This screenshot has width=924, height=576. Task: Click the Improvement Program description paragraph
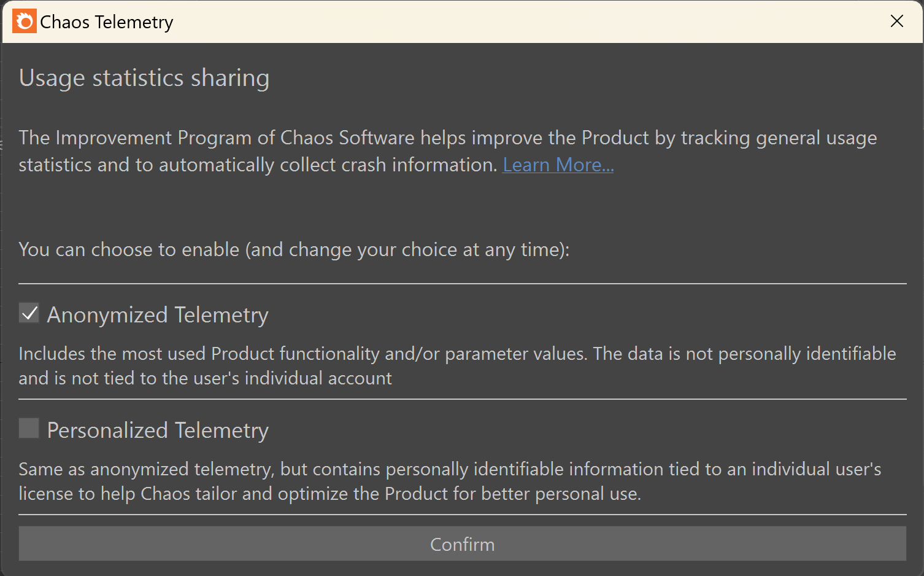[448, 151]
